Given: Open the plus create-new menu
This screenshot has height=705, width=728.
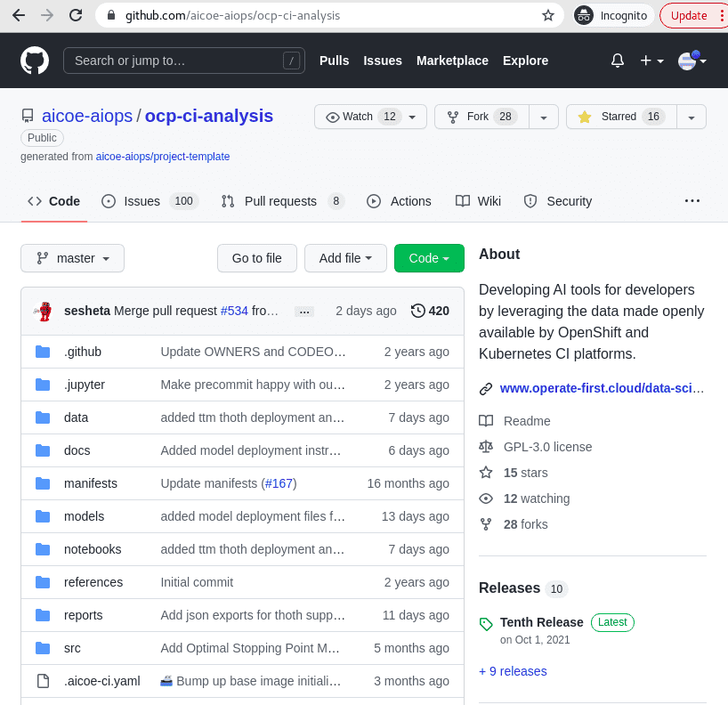Looking at the screenshot, I should coord(651,61).
